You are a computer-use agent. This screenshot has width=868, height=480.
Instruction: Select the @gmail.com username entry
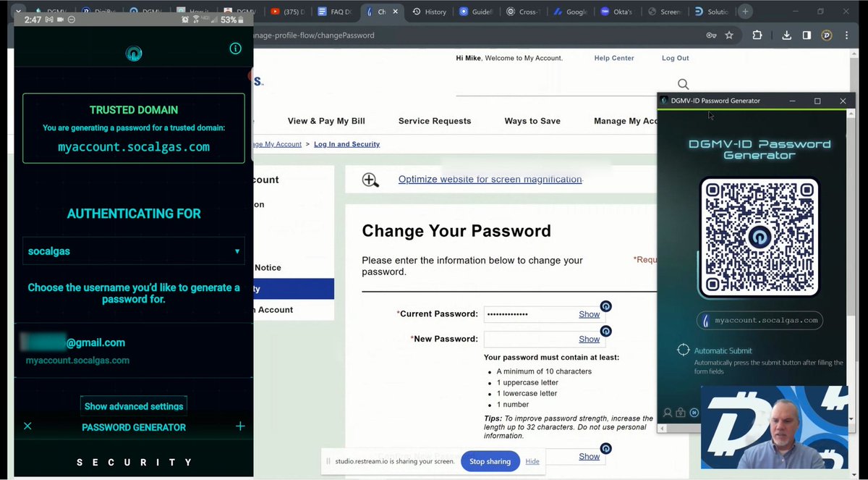click(x=133, y=350)
